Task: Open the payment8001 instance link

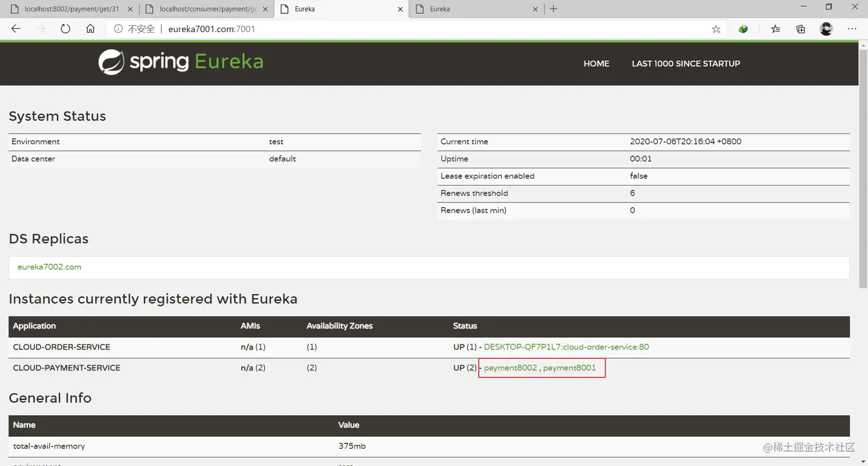Action: (x=569, y=368)
